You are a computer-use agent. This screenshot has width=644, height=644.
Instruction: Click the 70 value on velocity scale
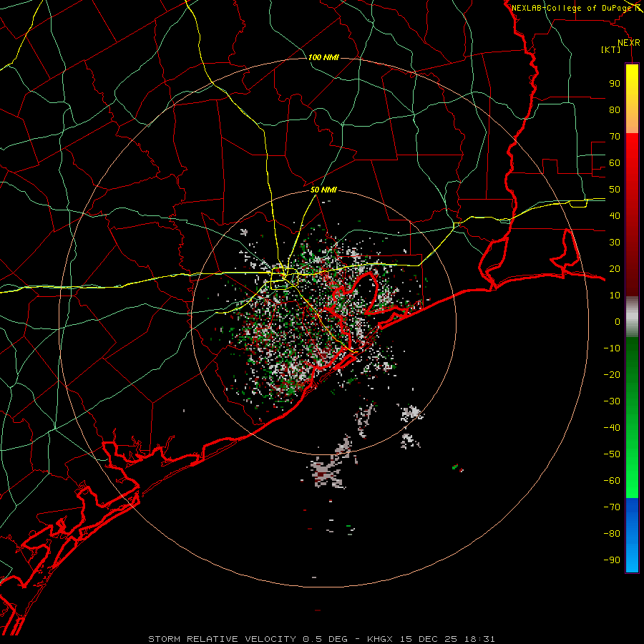615,137
